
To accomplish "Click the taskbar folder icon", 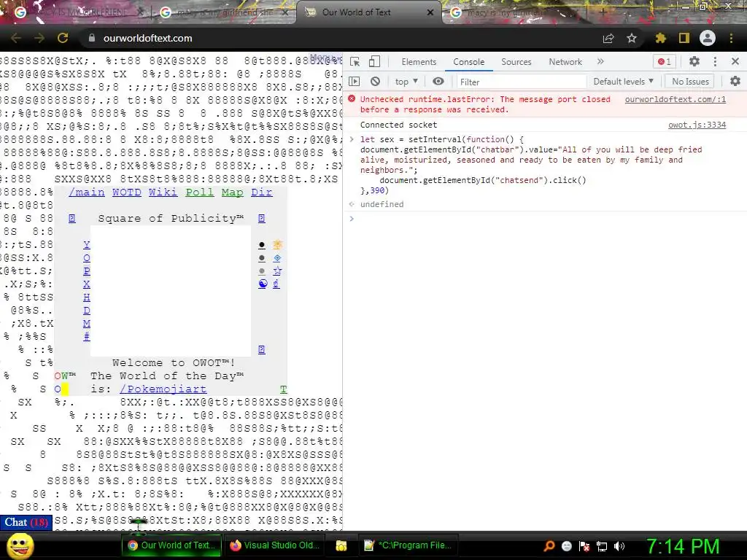I will click(341, 545).
